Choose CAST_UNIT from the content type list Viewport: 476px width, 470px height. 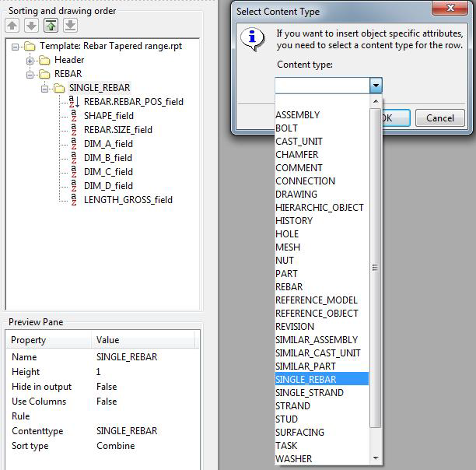(299, 142)
